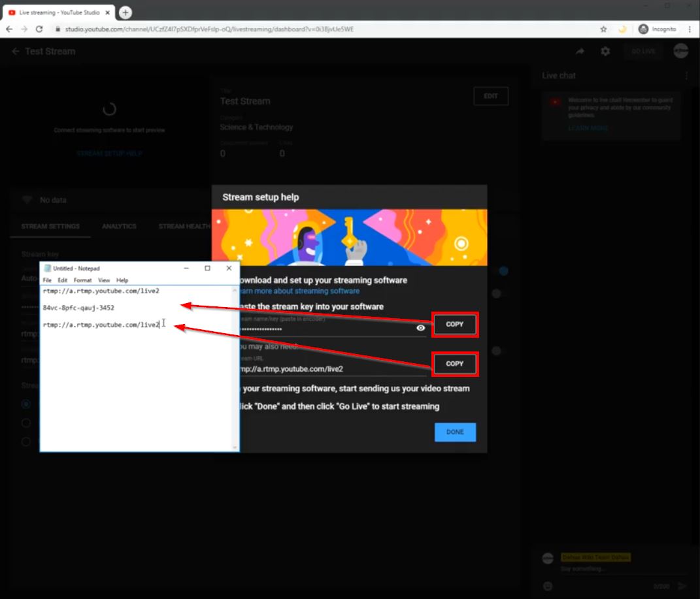Click the stream key text 84vc-8pfc-qauj-3452 in Notepad
Viewport: 700px width, 599px height.
tap(78, 308)
